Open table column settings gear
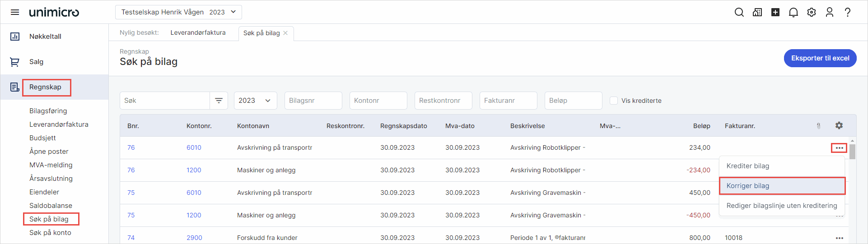 point(839,125)
